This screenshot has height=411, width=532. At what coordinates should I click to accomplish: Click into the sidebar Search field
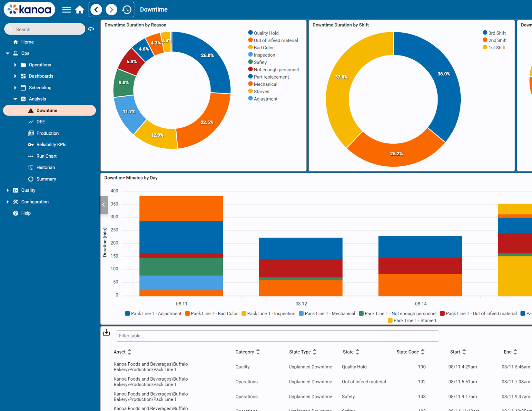[45, 29]
